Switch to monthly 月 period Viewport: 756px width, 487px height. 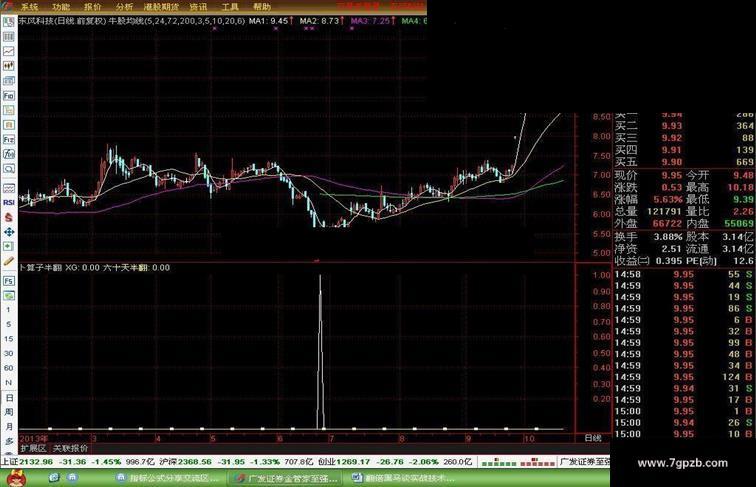9,427
